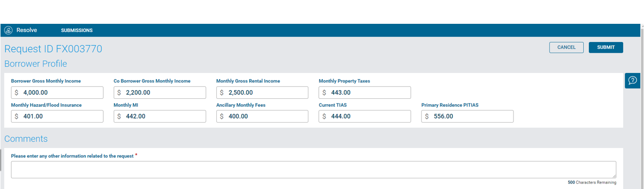Screen dimensions: 644x189
Task: Focus the Monthly Property Taxes field
Action: tap(365, 93)
